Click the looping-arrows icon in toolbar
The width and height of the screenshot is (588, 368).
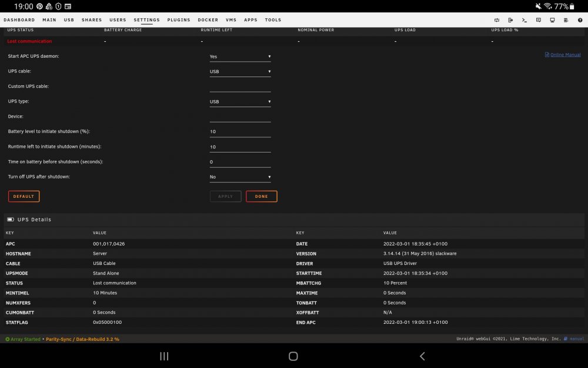496,20
